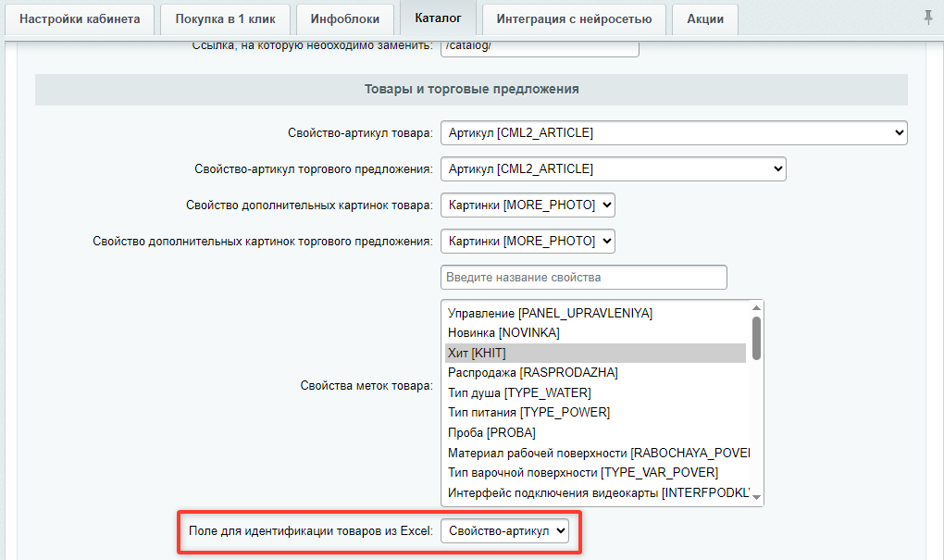This screenshot has width=944, height=560.
Task: Select Распродажа [RASPRODAZHA] in the list
Action: coord(595,373)
